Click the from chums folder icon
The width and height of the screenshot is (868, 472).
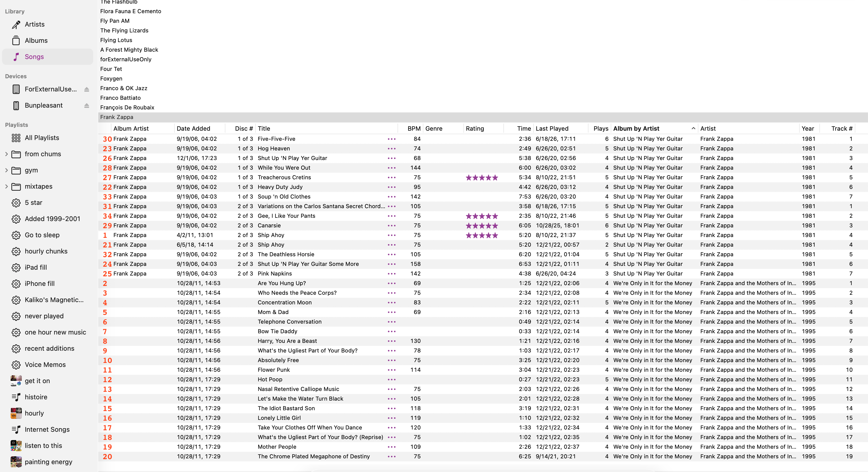[x=16, y=154]
